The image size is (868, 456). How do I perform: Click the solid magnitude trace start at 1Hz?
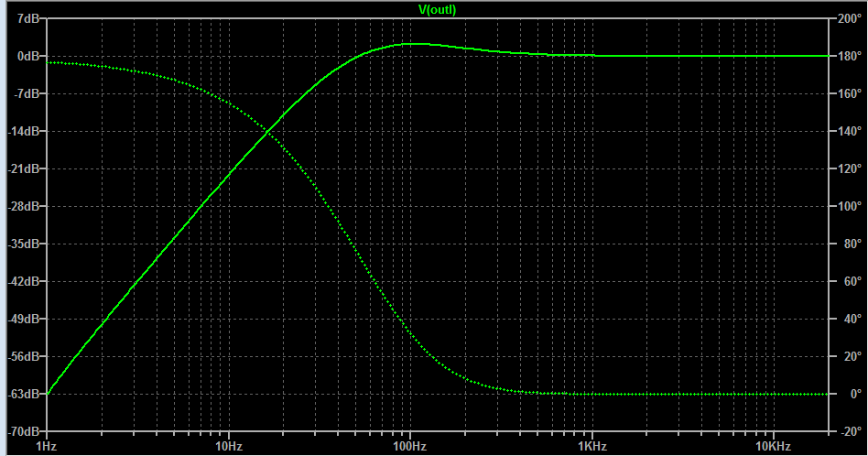coord(48,394)
